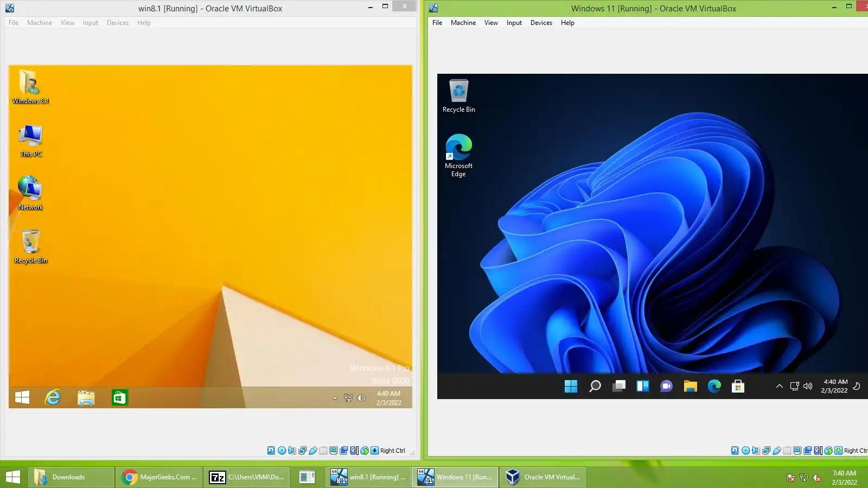Open File Explorer in Windows 11 taskbar

click(x=690, y=386)
